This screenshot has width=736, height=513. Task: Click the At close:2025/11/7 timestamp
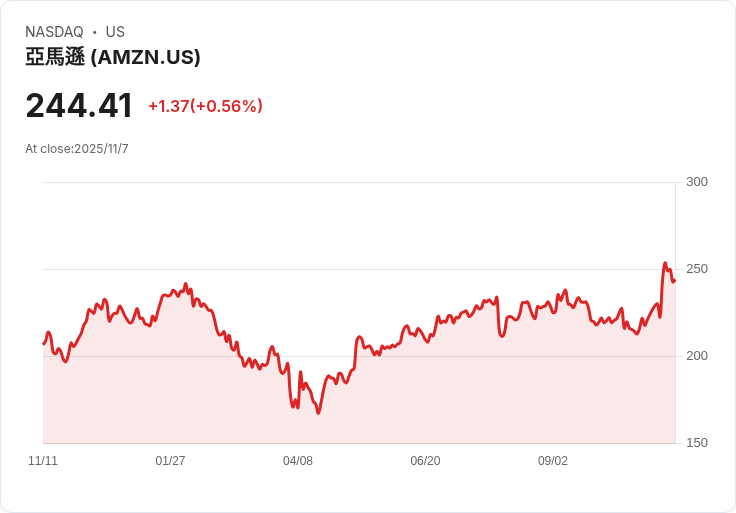tap(77, 149)
